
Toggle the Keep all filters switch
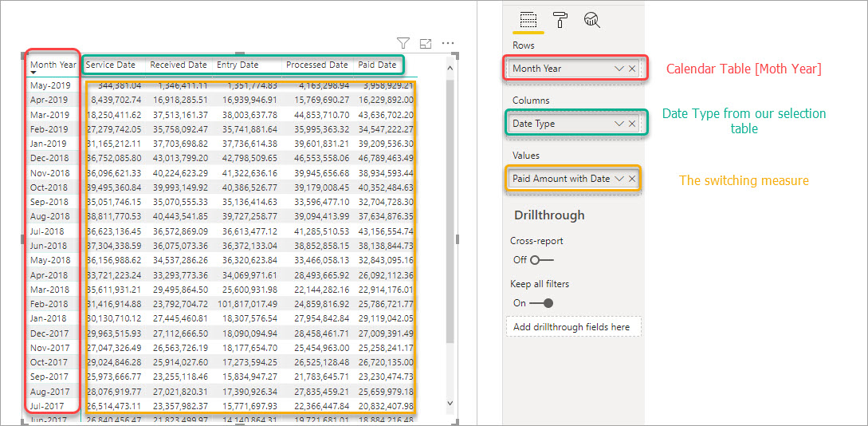541,303
